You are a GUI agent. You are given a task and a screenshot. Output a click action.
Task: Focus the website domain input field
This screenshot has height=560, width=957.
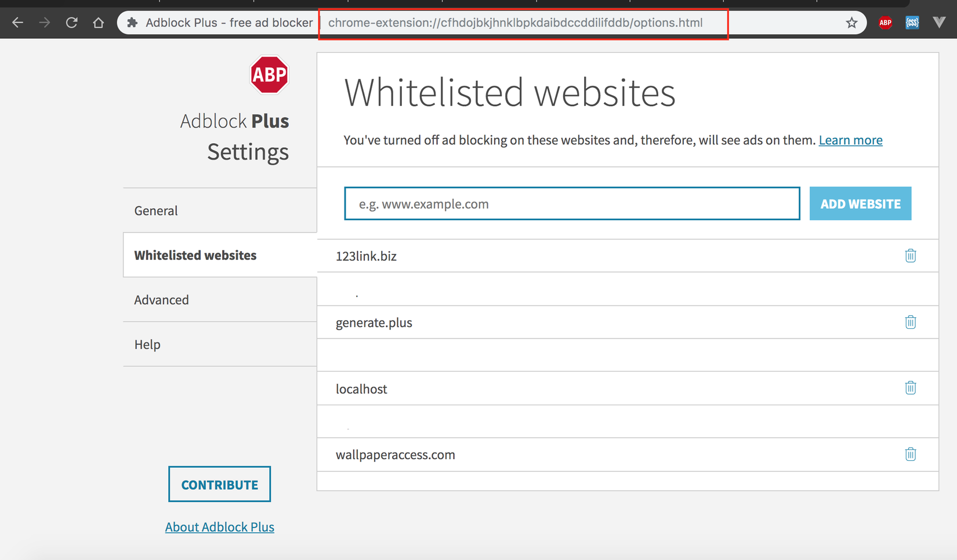572,203
